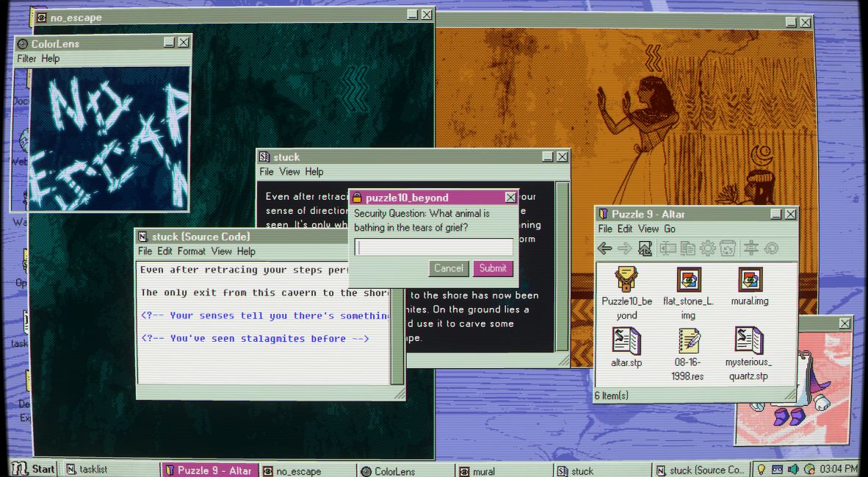Click the "You've seen stalagmites before" comment line
Screen dimensions: 868x477
[255, 339]
